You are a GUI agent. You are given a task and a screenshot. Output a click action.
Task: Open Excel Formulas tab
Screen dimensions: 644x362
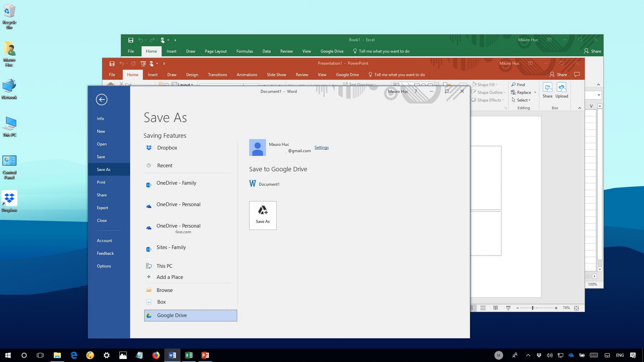[x=244, y=51]
